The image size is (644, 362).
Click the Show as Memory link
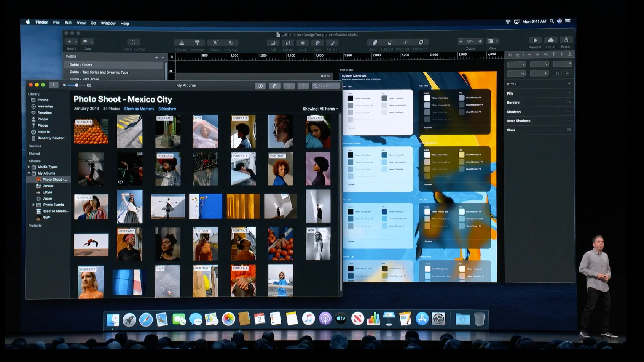pos(139,109)
